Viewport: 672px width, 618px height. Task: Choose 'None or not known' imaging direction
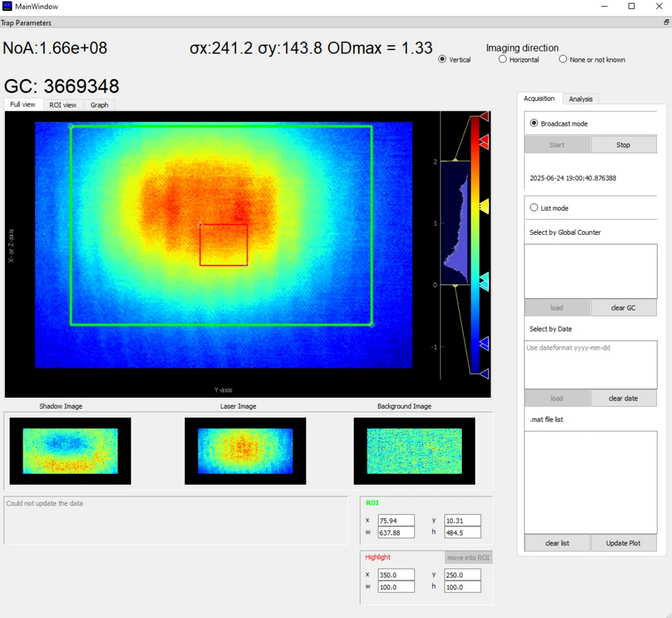point(563,60)
